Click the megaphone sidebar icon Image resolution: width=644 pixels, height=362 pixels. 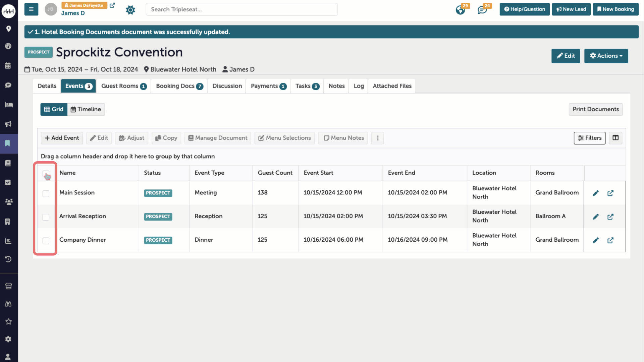pyautogui.click(x=9, y=124)
